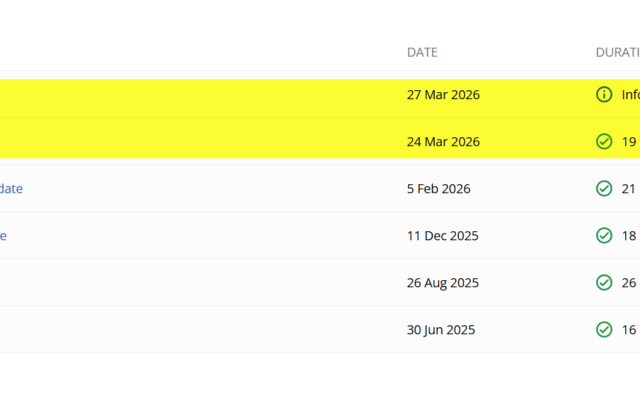Click the 11 Dec 2025 date

(x=442, y=235)
